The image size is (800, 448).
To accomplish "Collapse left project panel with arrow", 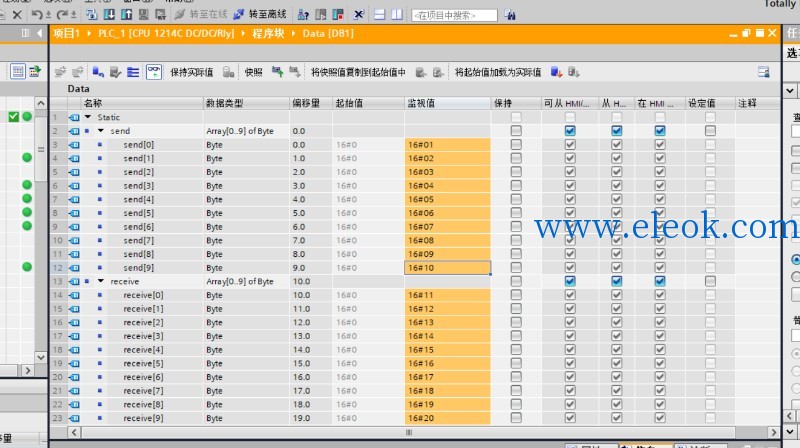I will coord(39,34).
